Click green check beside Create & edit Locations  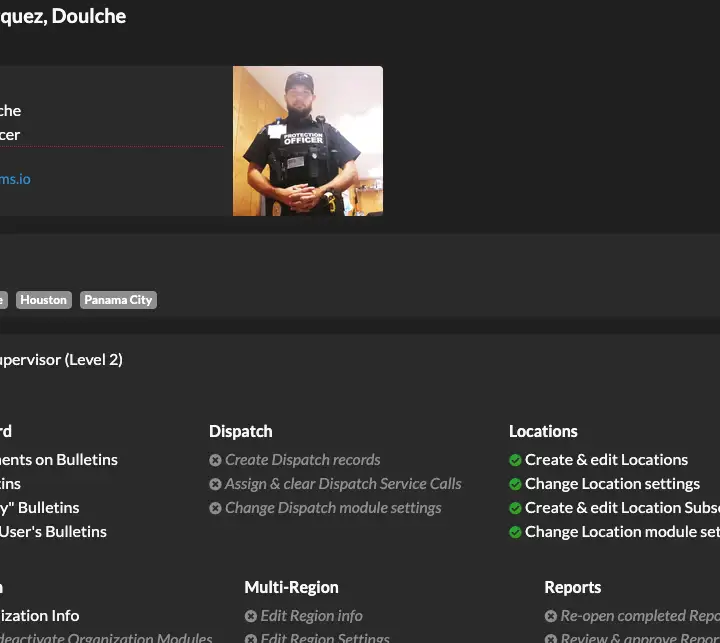[x=515, y=460]
